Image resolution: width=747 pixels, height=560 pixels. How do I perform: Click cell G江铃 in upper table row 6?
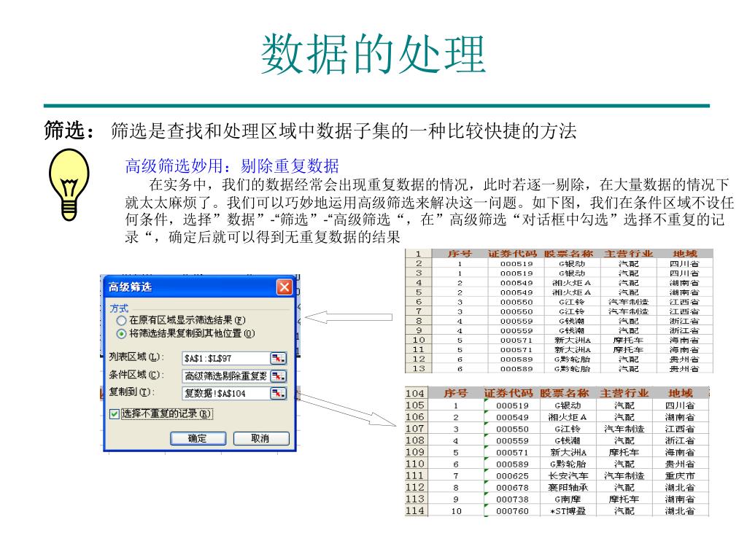tap(572, 302)
